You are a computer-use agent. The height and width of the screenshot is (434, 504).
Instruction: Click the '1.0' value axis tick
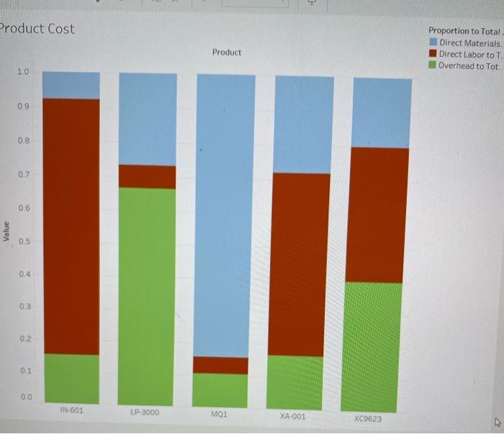[23, 72]
